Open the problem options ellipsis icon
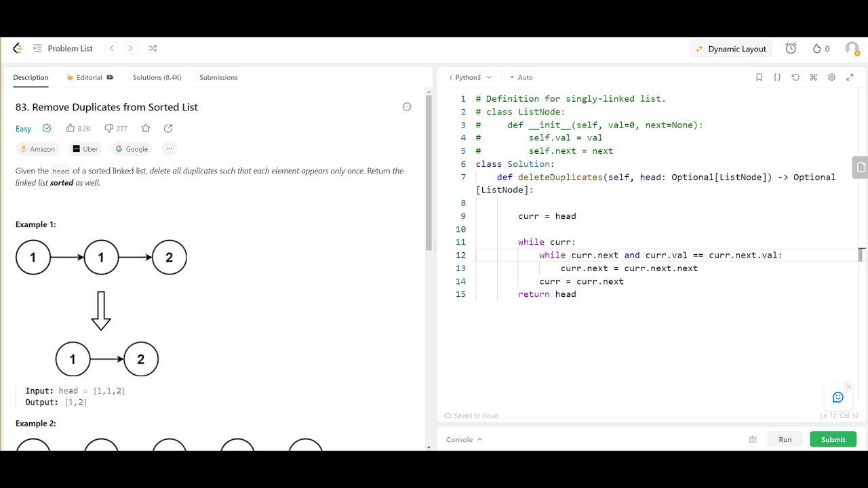868x488 pixels. click(407, 106)
